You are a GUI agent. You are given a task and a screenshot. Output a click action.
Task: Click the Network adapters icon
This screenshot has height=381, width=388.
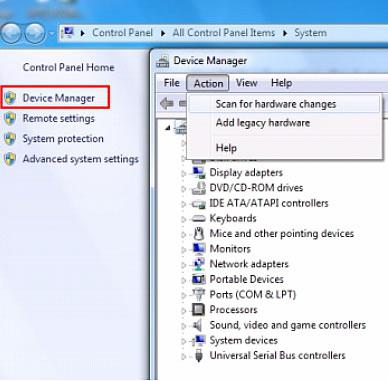[x=199, y=264]
